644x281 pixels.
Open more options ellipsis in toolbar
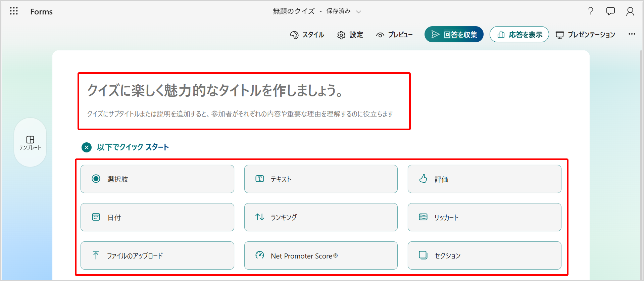[632, 34]
